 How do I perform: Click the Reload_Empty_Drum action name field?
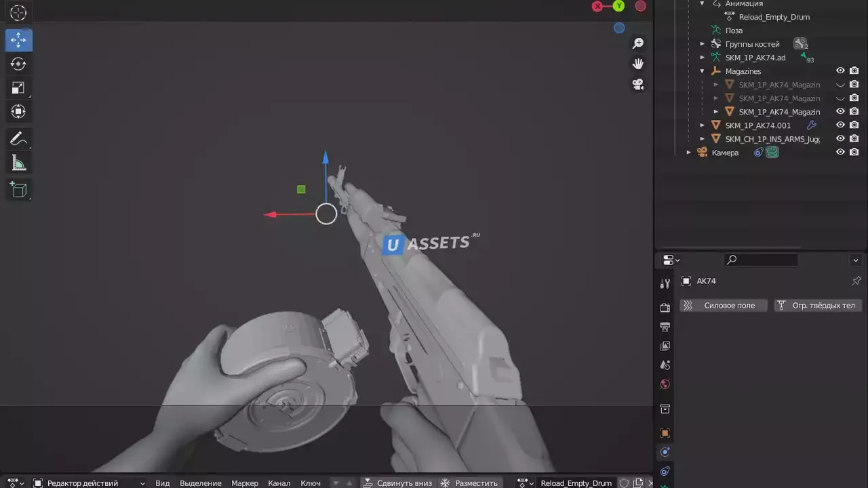(576, 483)
